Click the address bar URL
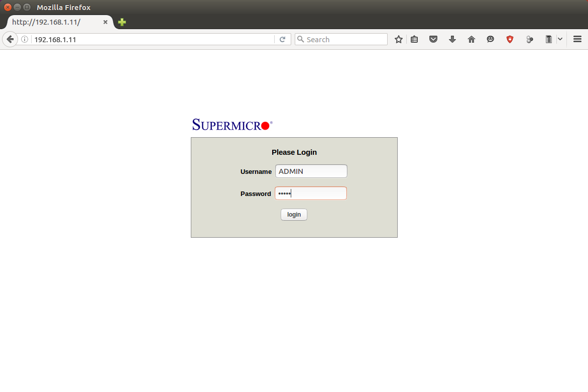Screen dimensions: 588x392 151,39
